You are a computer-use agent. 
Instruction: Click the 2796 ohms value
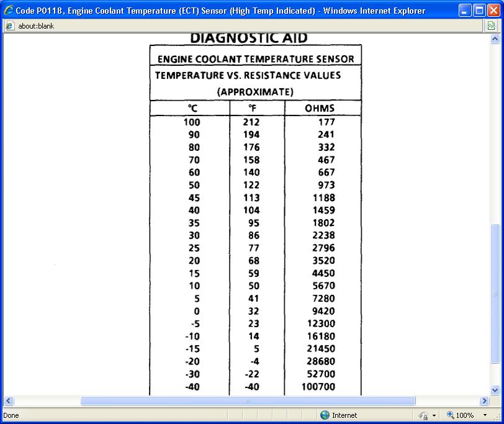(323, 248)
